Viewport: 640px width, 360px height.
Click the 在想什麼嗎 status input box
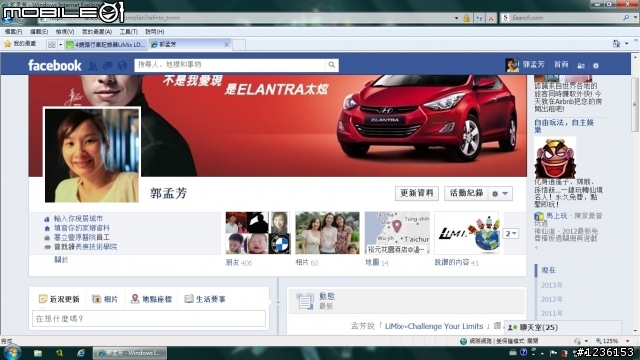(149, 318)
